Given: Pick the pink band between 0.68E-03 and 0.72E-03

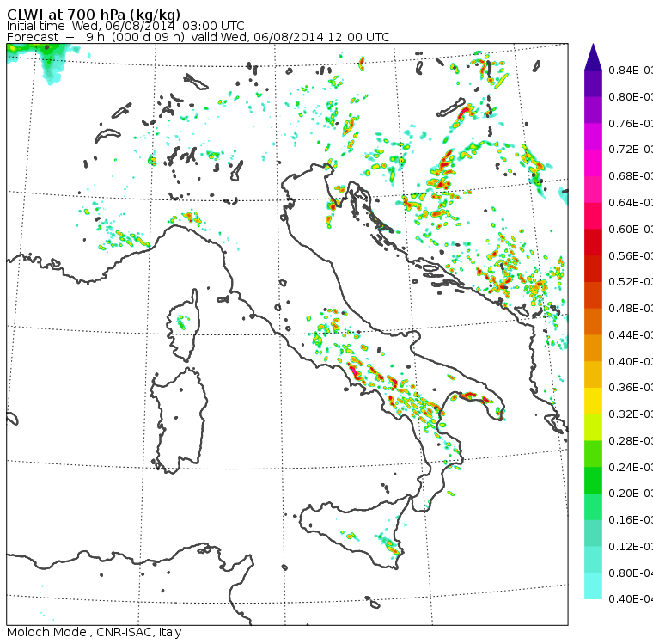Looking at the screenshot, I should click(x=593, y=163).
